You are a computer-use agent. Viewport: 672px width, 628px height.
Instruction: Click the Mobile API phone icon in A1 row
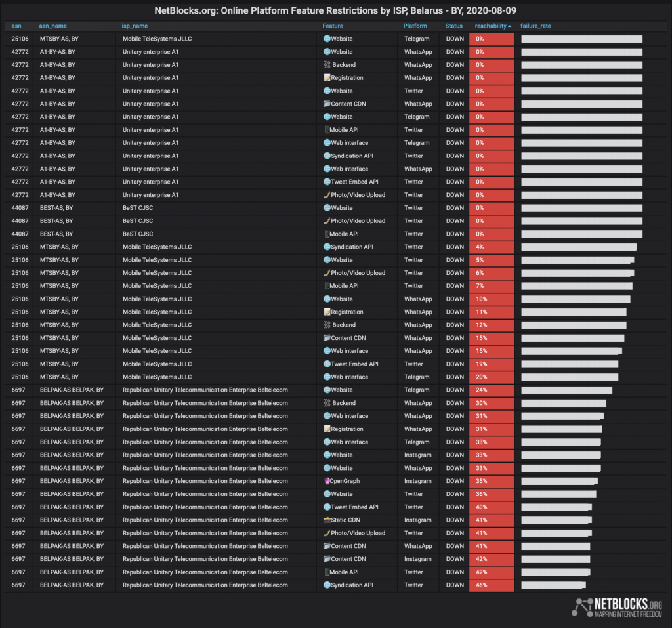pos(327,130)
